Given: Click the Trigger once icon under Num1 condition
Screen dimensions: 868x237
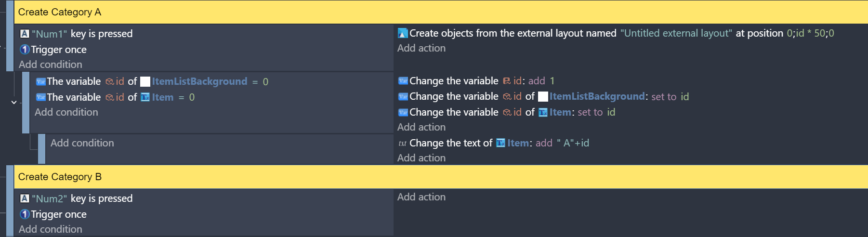Looking at the screenshot, I should pyautogui.click(x=25, y=50).
